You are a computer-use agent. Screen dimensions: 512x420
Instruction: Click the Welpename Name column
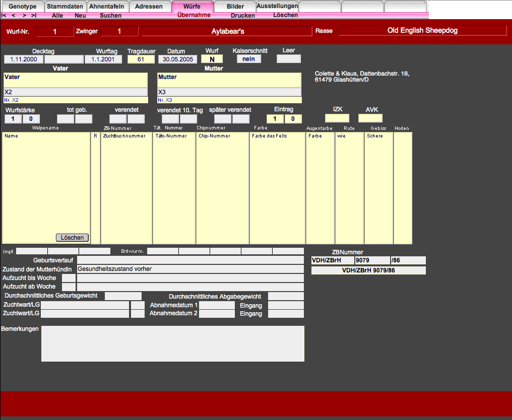46,188
